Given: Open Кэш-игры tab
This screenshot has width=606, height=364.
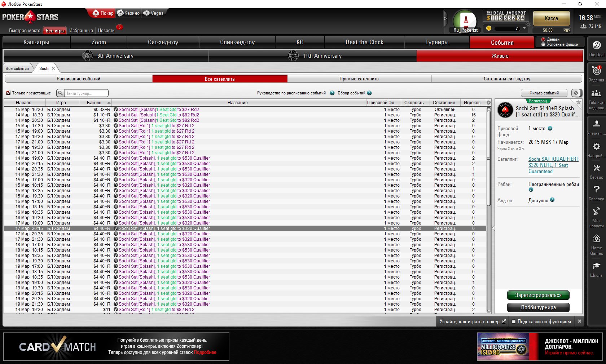Looking at the screenshot, I should coord(36,42).
